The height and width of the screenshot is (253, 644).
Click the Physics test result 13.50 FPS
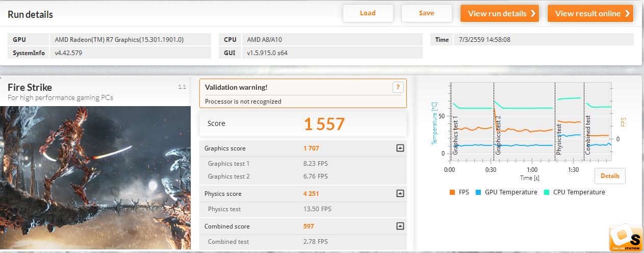point(317,209)
